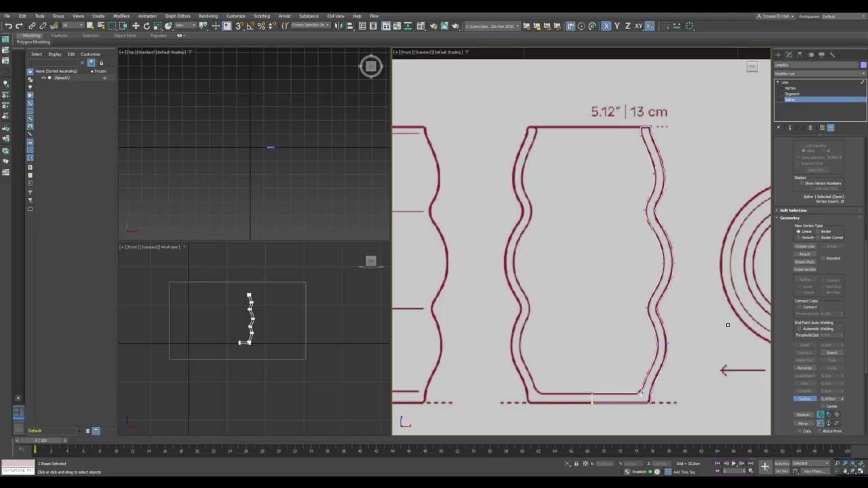Enable Show Vertex Numbers checkbox

tap(802, 183)
